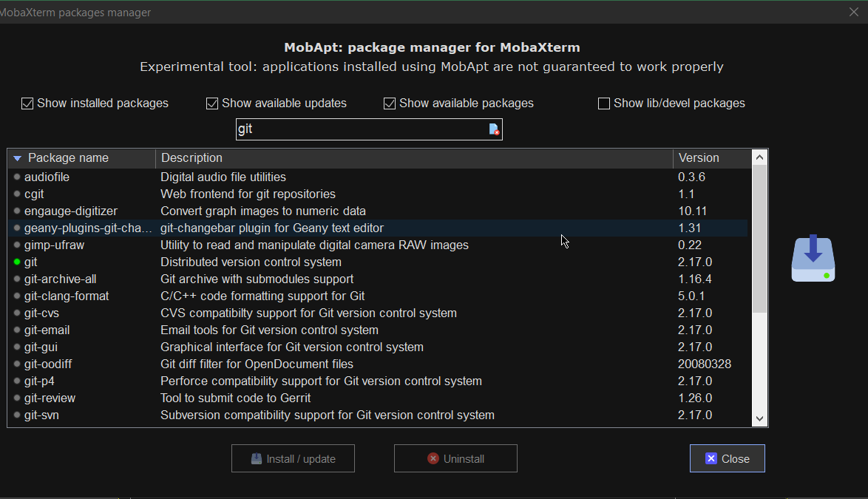868x499 pixels.
Task: Click version 0.3.6 of audiofile
Action: [692, 177]
